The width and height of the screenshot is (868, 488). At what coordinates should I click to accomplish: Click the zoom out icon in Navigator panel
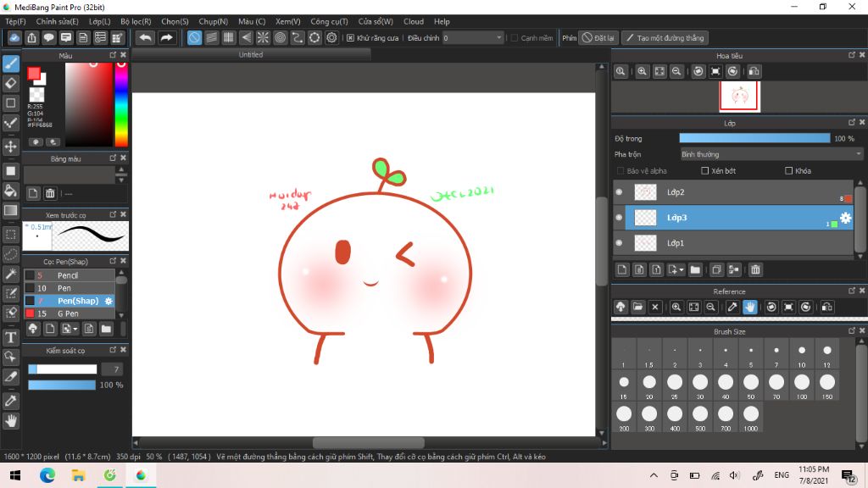[676, 71]
